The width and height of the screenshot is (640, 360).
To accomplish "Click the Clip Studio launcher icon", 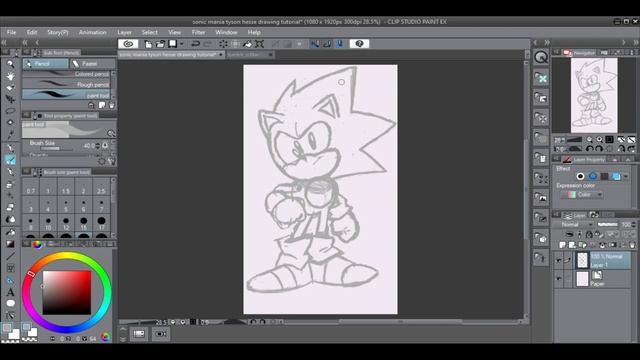I will tap(128, 44).
